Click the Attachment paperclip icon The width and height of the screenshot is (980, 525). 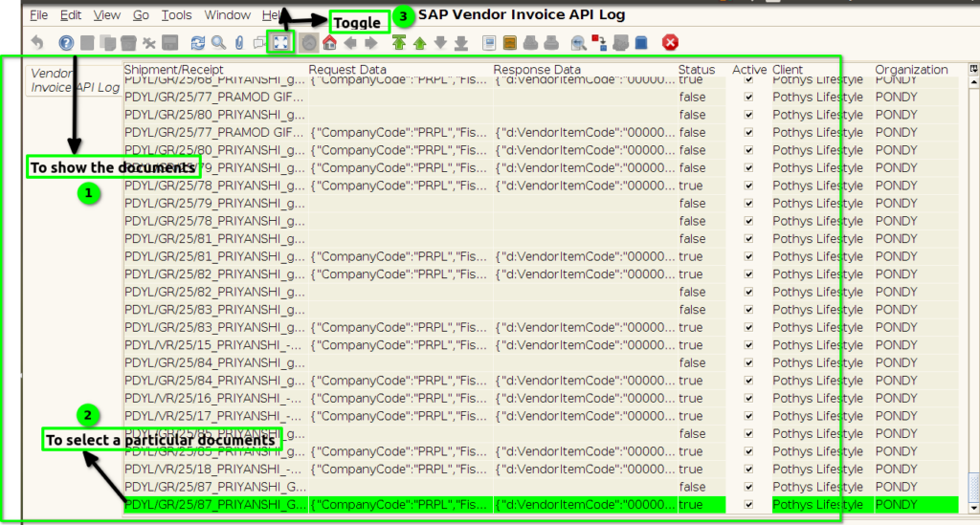click(238, 42)
